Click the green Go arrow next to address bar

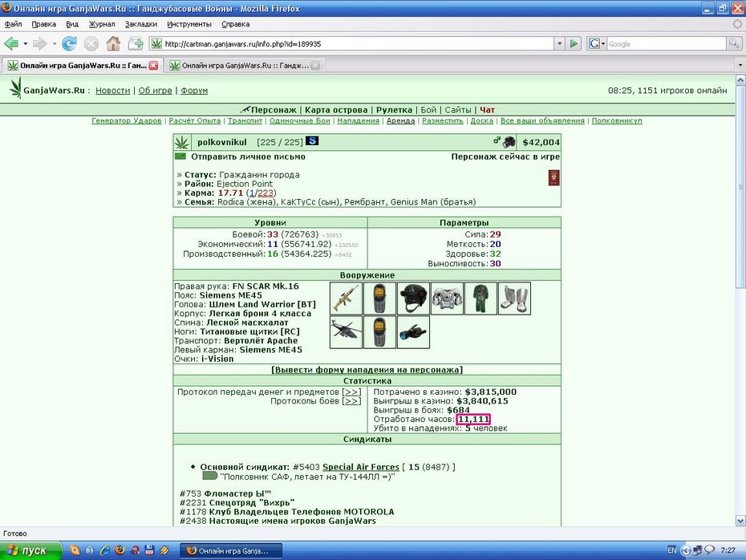(574, 44)
